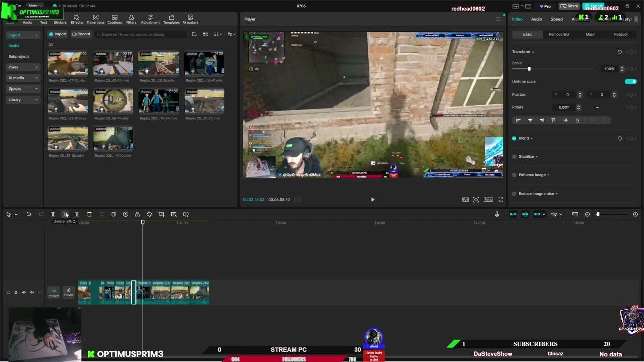The height and width of the screenshot is (362, 644).
Task: Toggle main track magnet
Action: [x=513, y=214]
